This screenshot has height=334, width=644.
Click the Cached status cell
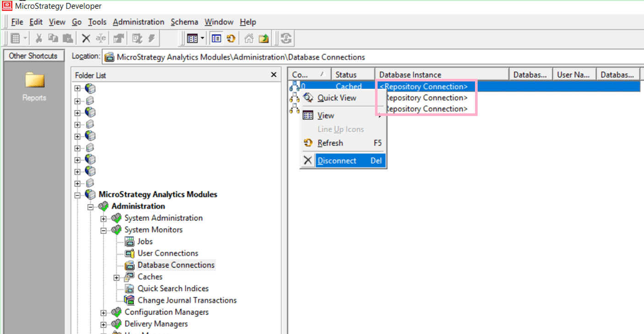point(349,86)
